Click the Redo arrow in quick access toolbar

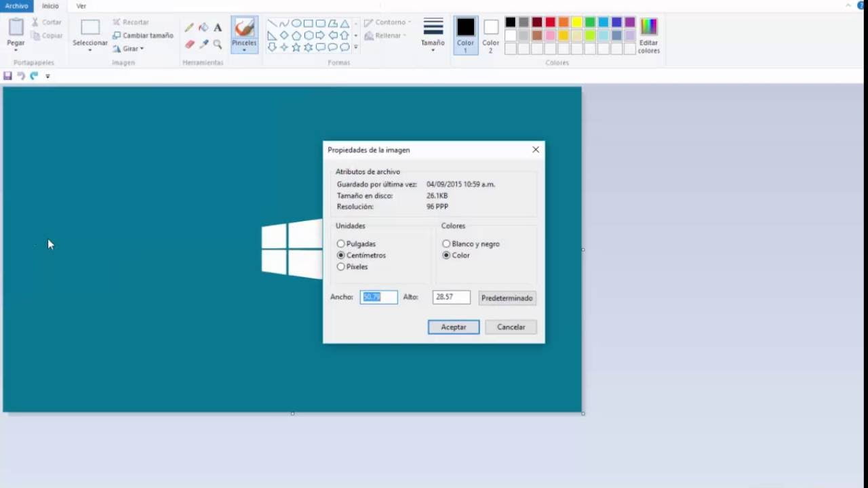(x=34, y=76)
